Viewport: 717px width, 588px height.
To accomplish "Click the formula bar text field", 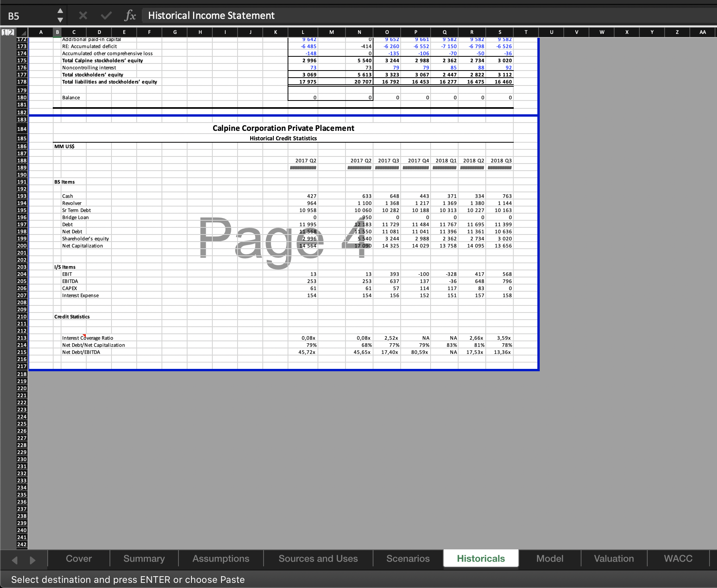I will [x=429, y=15].
